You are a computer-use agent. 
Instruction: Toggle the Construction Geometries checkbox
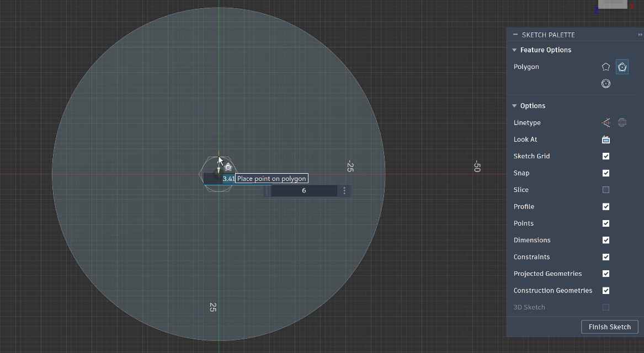click(x=606, y=291)
